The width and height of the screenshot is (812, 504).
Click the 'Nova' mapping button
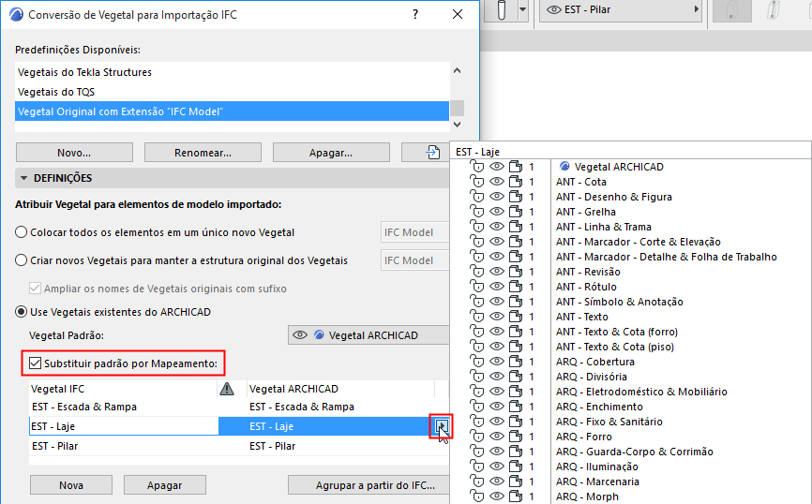click(x=71, y=485)
